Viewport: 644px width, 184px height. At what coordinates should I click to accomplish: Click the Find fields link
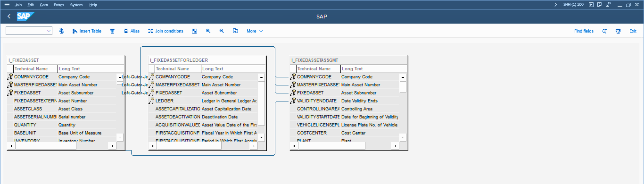click(583, 31)
